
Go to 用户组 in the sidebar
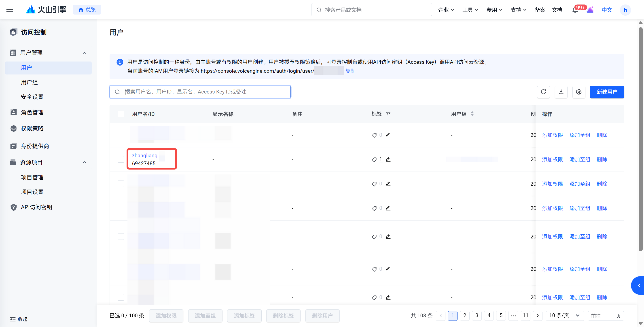click(29, 82)
